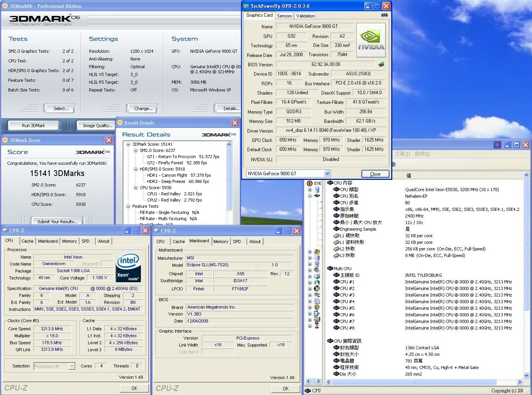Open the GPU selector dropdown in GPU-Z

[327, 174]
